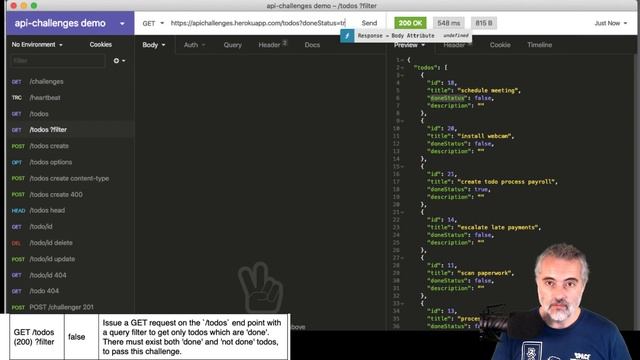Select the /todos head request
The height and width of the screenshot is (360, 640).
tap(70, 211)
